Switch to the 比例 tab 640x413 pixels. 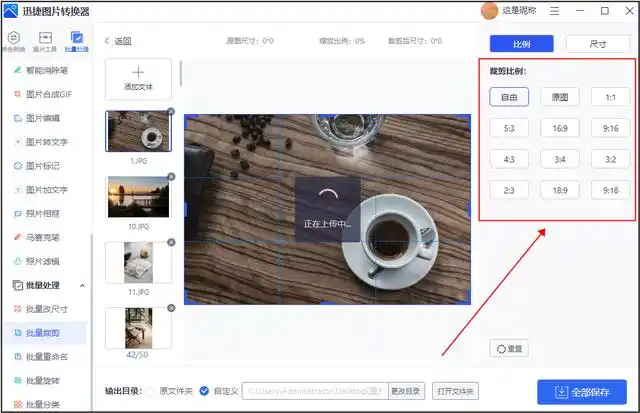tap(521, 44)
